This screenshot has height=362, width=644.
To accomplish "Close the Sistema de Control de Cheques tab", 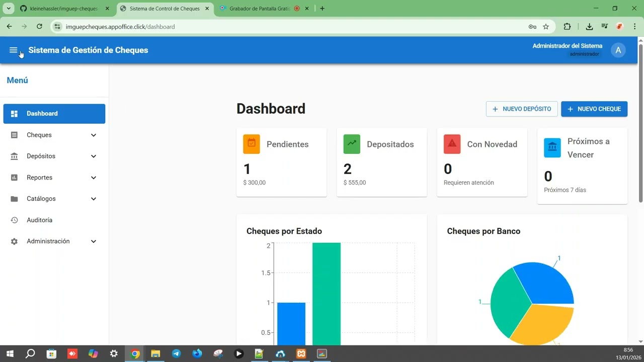I will click(x=207, y=9).
